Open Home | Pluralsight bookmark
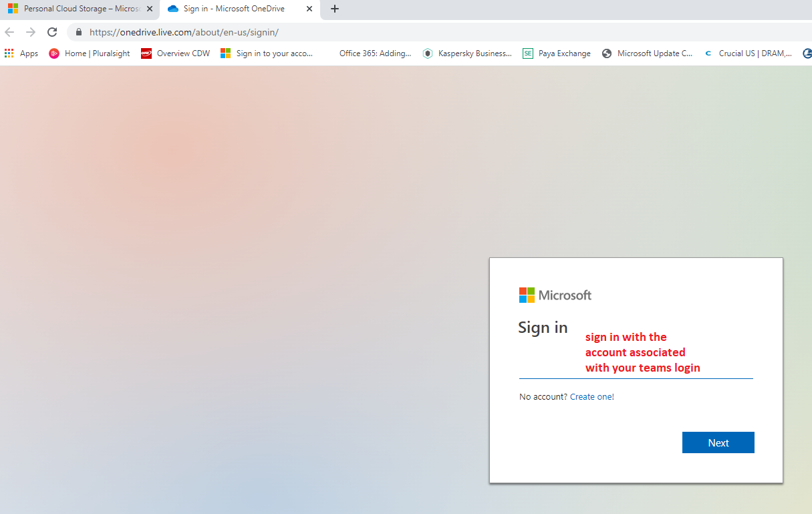812x514 pixels. [90, 53]
